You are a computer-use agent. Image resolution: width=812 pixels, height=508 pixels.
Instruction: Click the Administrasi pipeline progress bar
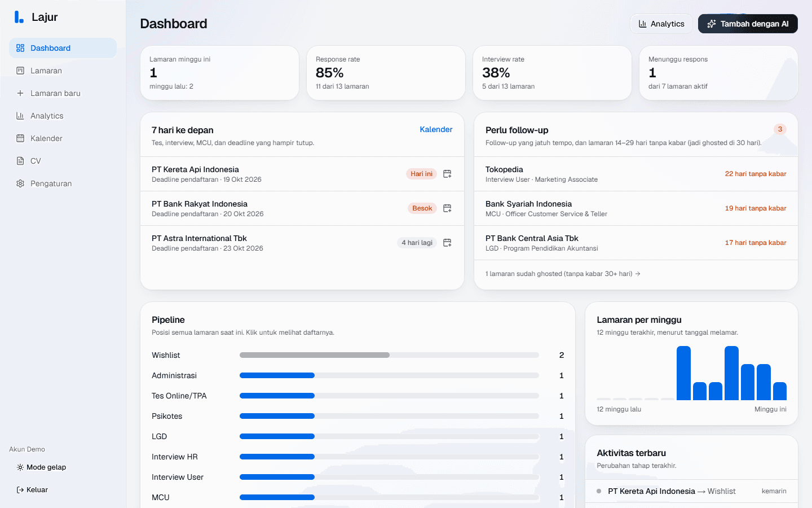pyautogui.click(x=389, y=375)
